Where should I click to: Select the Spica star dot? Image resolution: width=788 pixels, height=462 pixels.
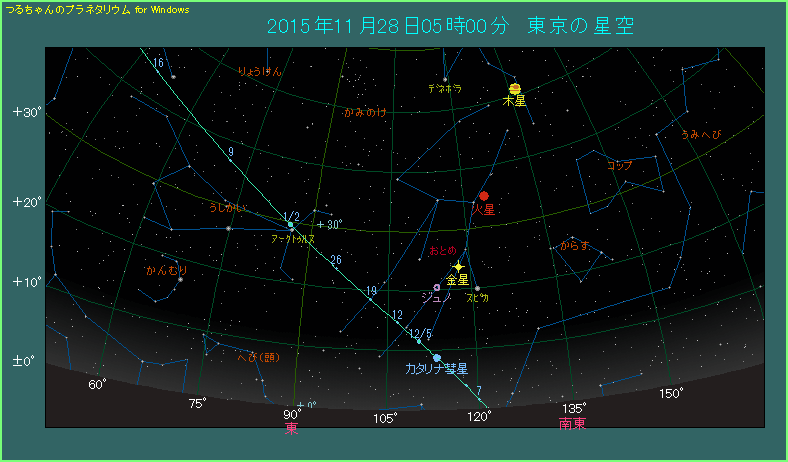[x=477, y=289]
